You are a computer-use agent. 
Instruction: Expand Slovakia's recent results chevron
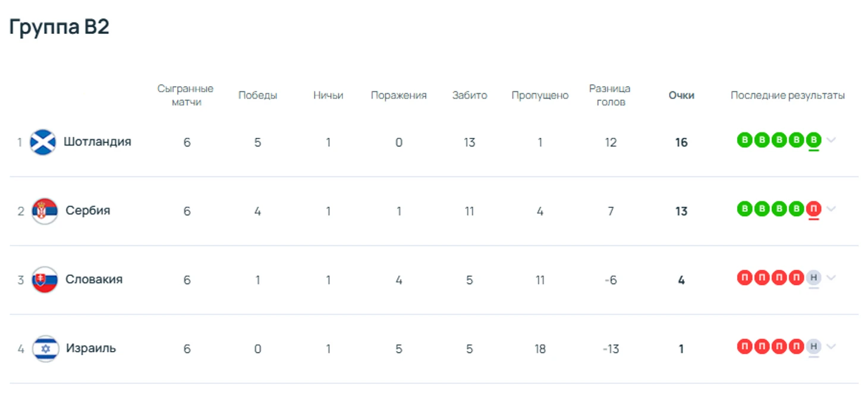pos(831,277)
